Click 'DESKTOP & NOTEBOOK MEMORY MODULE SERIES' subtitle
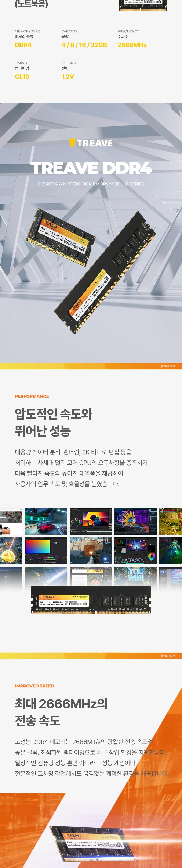Image resolution: width=182 pixels, height=868 pixels. click(91, 184)
